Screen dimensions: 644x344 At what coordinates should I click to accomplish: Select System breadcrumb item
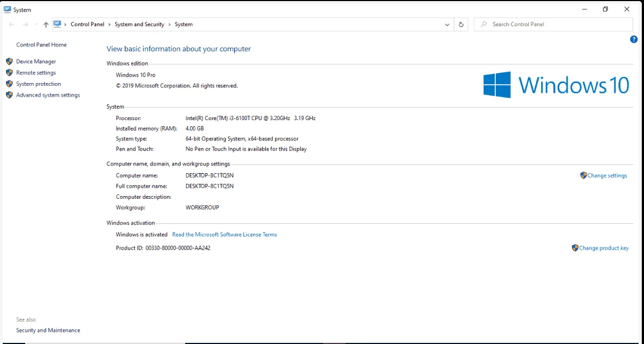[184, 24]
